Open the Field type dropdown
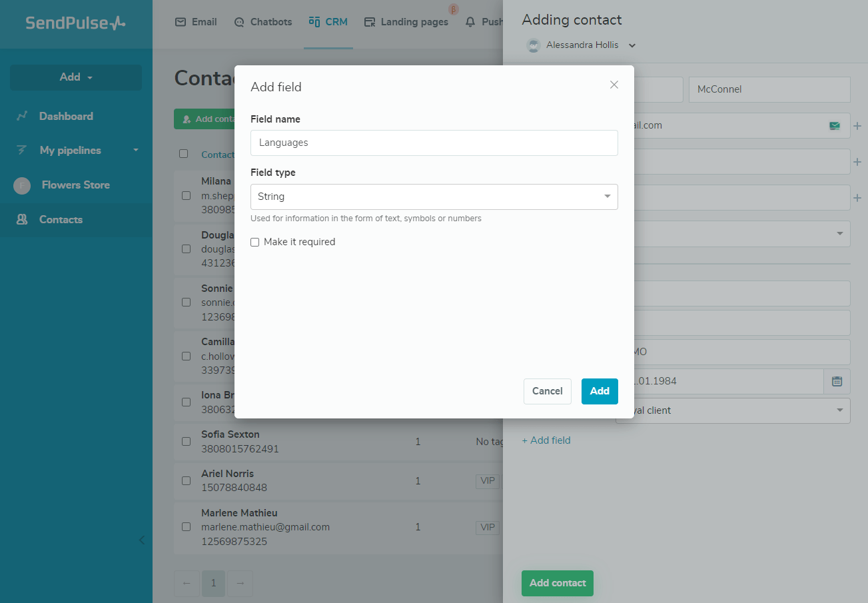 [434, 197]
